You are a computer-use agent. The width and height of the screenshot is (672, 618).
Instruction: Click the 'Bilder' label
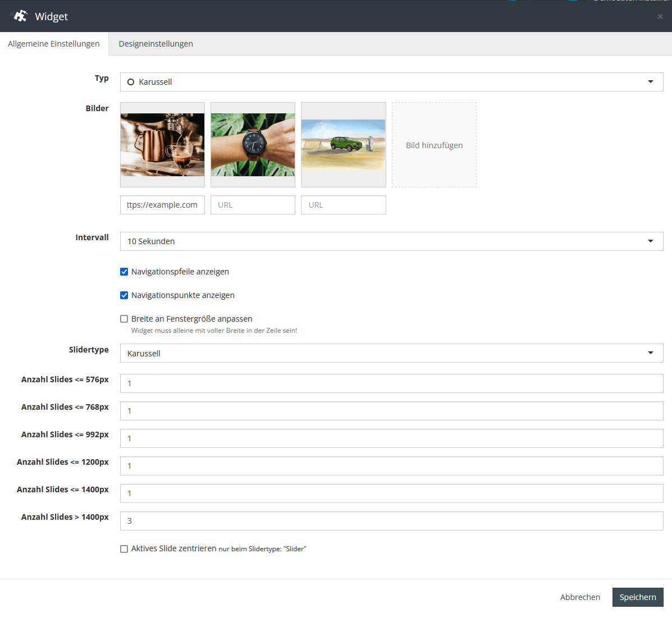tap(97, 108)
